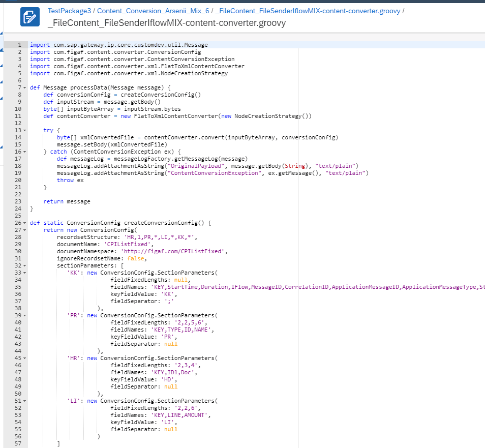Click line number 25 in gutter
485x448 pixels.
(18, 216)
